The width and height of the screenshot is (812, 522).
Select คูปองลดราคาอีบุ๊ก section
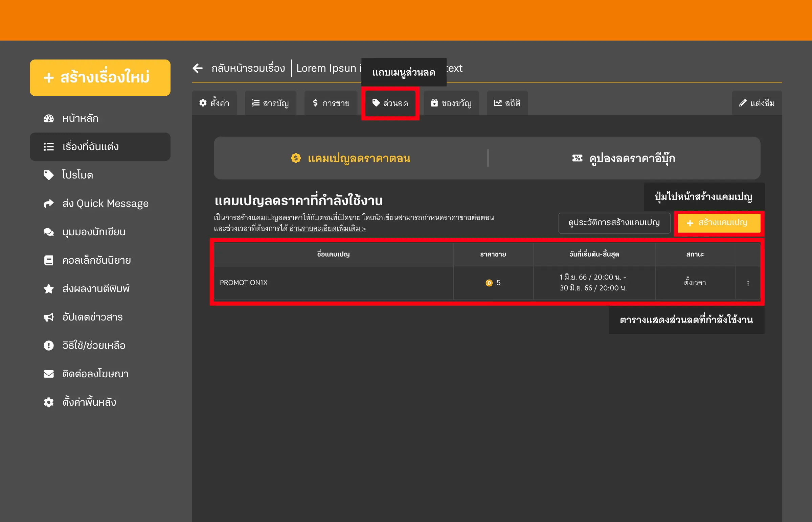[624, 158]
